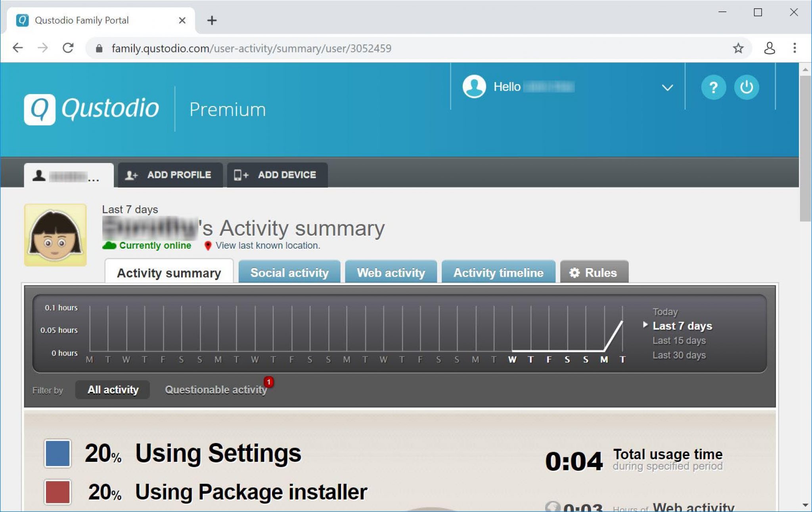Switch to the Web activity tab
Screen dimensions: 812x512
pyautogui.click(x=391, y=272)
